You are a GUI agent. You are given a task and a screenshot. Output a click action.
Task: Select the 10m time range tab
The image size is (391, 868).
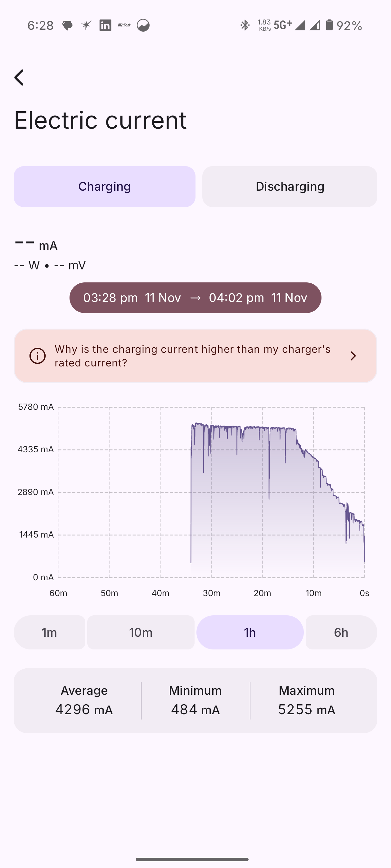[141, 632]
